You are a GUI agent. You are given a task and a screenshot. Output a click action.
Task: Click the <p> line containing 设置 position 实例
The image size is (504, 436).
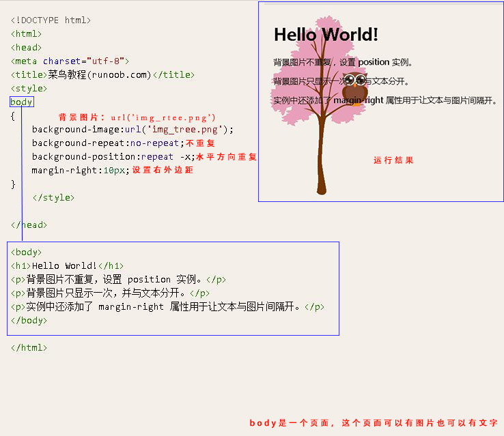click(118, 279)
